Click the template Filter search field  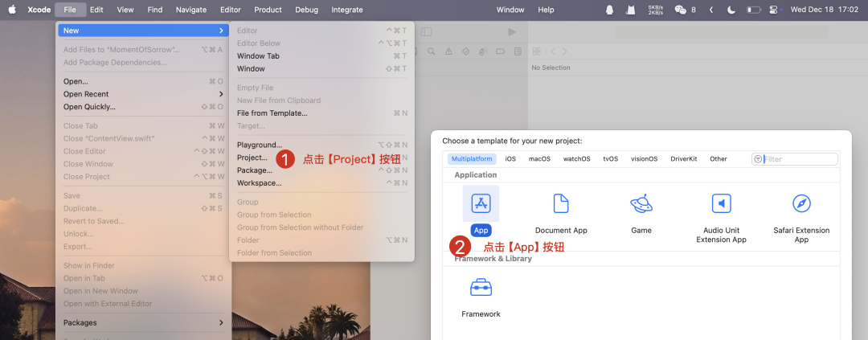pos(795,159)
